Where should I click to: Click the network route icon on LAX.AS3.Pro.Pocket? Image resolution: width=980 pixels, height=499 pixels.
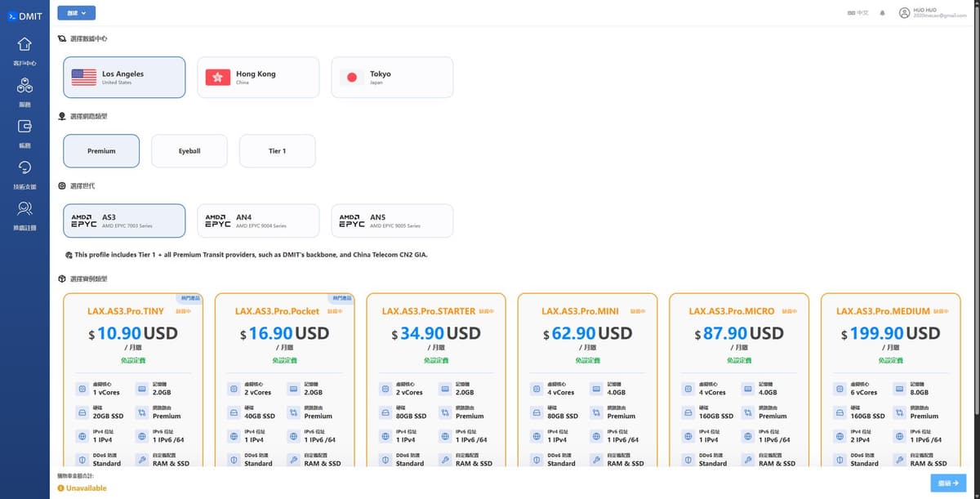294,412
